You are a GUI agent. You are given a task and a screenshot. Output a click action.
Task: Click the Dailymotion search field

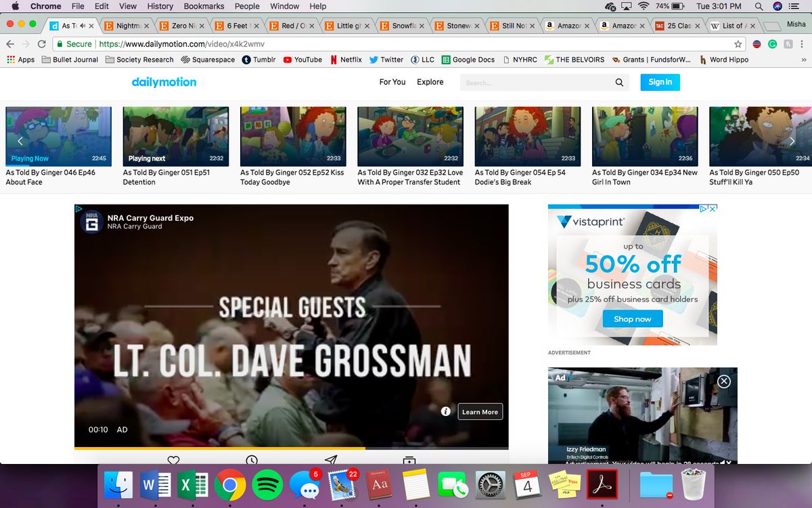coord(538,83)
